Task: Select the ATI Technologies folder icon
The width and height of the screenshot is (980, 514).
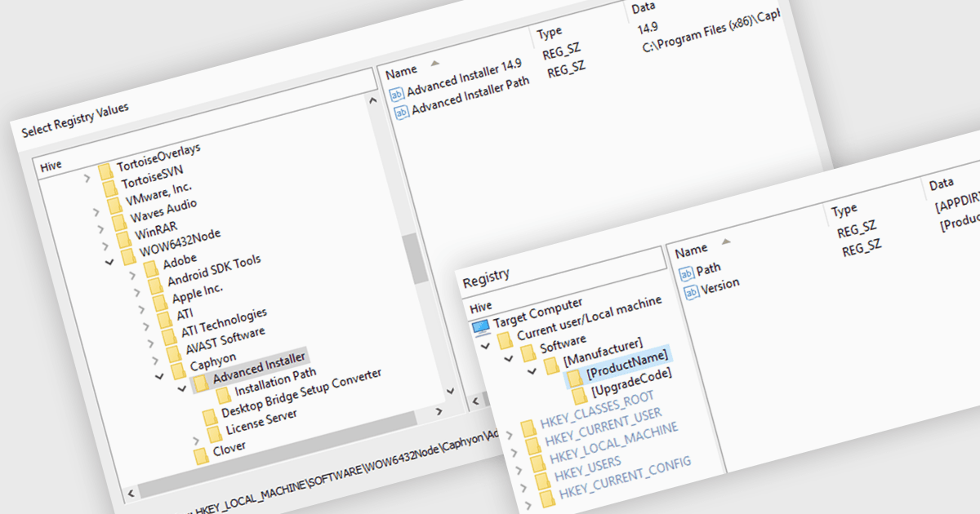Action: (x=168, y=336)
